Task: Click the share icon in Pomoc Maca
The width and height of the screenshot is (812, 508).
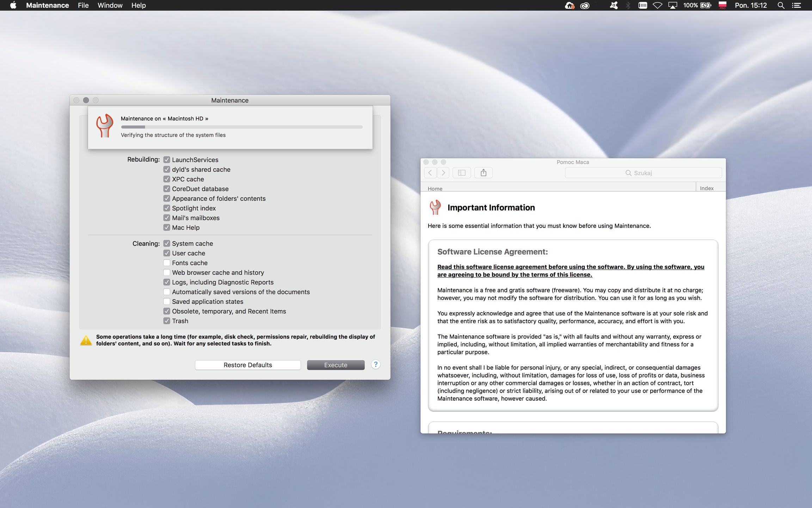Action: [x=483, y=173]
